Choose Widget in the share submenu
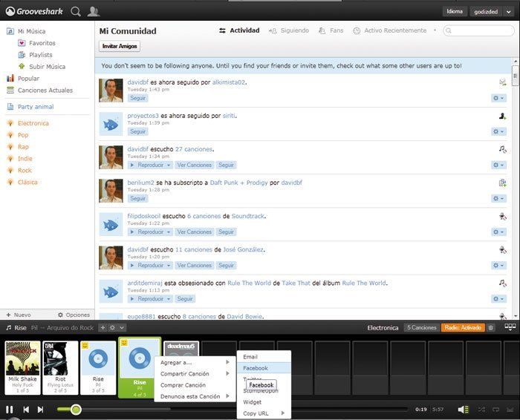 264,402
